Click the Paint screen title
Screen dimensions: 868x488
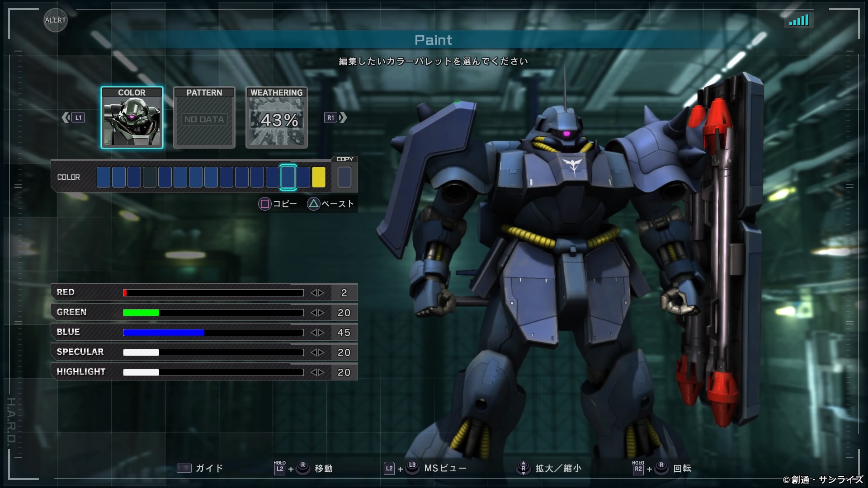433,40
